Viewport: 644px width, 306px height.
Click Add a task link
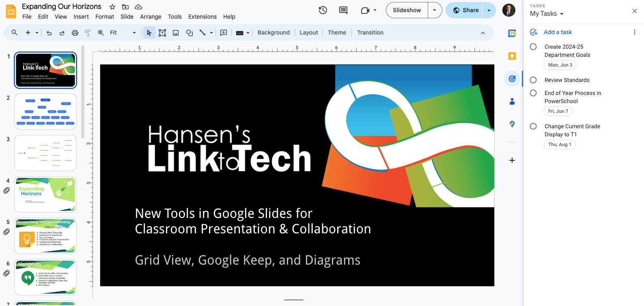pyautogui.click(x=558, y=32)
